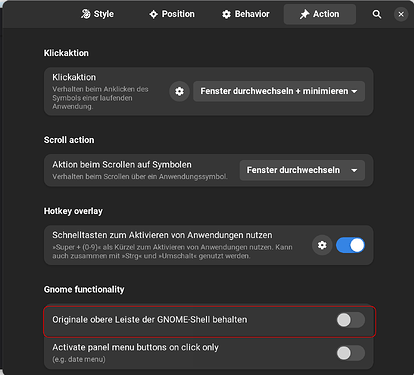Close the settings dialog with X button
This screenshot has height=375, width=414.
(401, 14)
